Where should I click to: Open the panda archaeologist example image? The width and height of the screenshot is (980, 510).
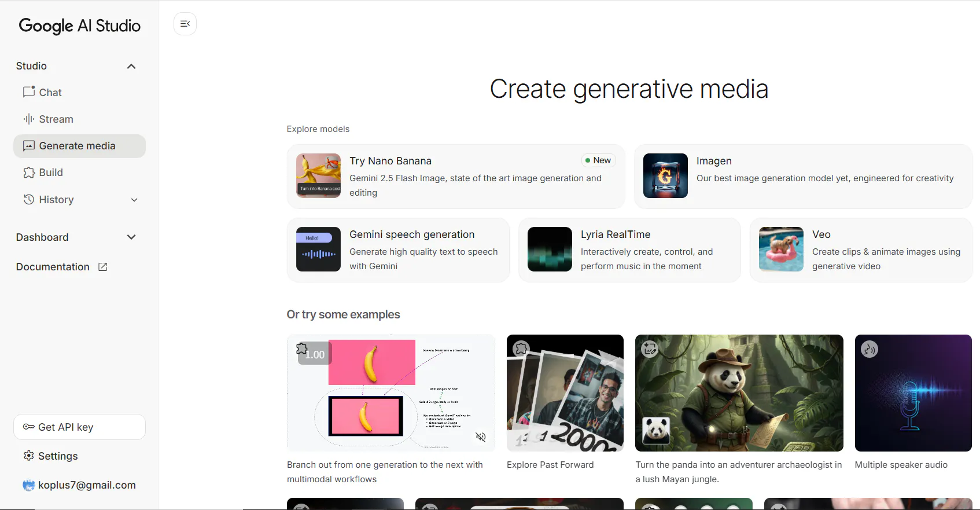click(739, 393)
